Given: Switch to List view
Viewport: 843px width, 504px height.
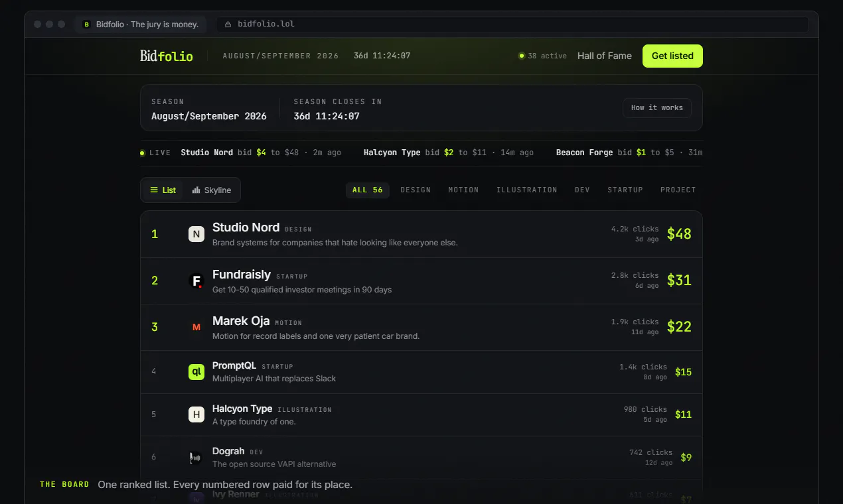Looking at the screenshot, I should [163, 190].
